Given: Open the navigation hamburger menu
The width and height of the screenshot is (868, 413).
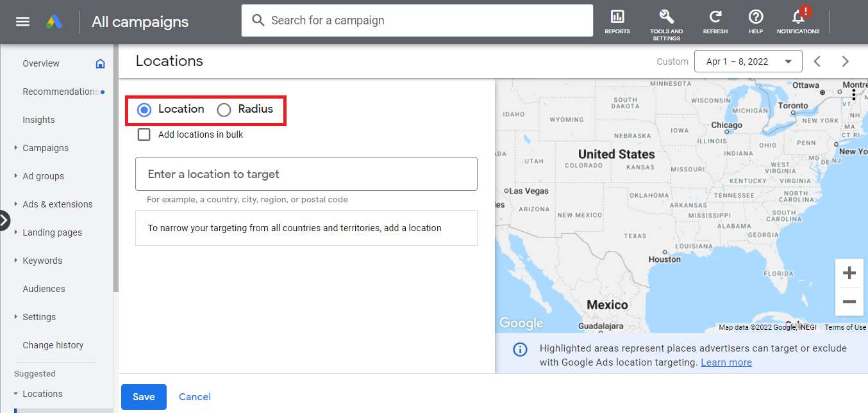Looking at the screenshot, I should click(x=22, y=21).
